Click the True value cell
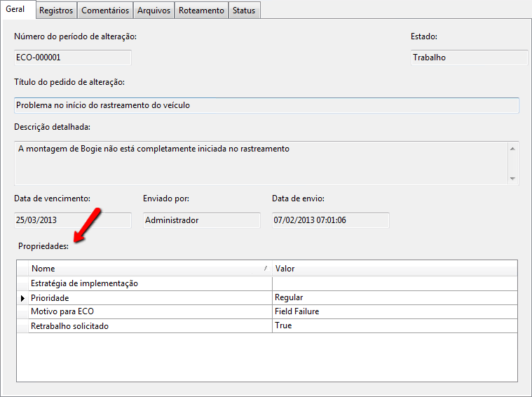This screenshot has height=397, width=532. pyautogui.click(x=395, y=326)
